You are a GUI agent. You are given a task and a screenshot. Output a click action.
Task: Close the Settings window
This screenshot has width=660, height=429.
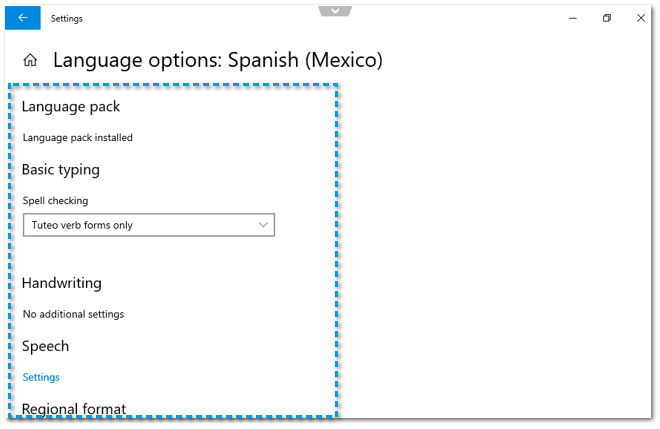[x=640, y=18]
